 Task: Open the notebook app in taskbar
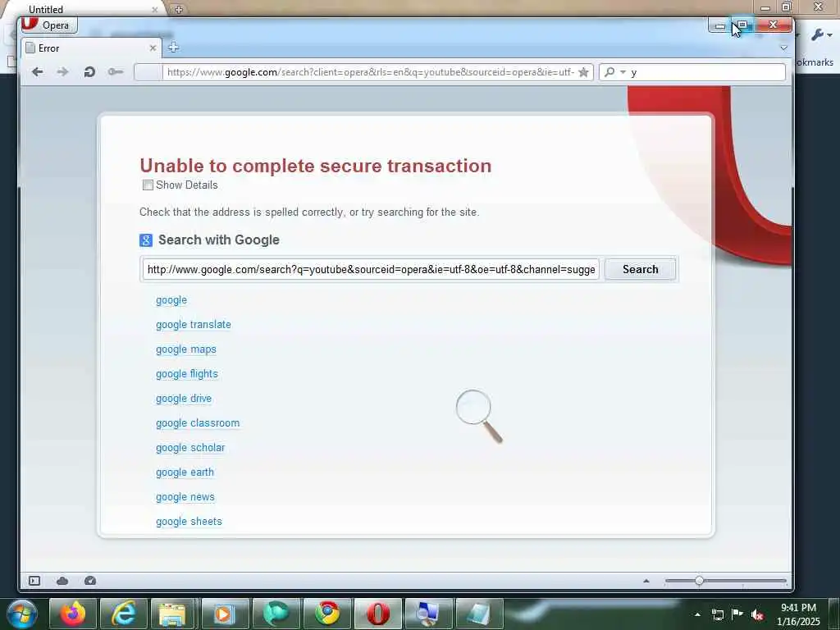pyautogui.click(x=479, y=614)
